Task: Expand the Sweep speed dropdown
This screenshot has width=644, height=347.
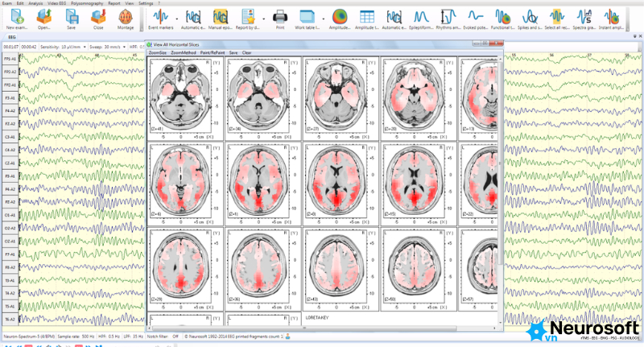Action: pos(124,47)
